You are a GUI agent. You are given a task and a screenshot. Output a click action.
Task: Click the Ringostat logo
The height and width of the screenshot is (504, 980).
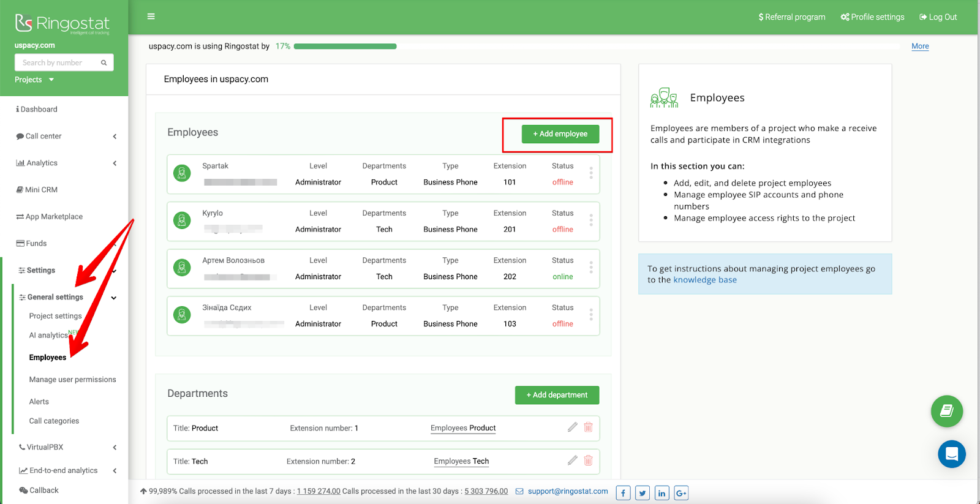[x=62, y=23]
